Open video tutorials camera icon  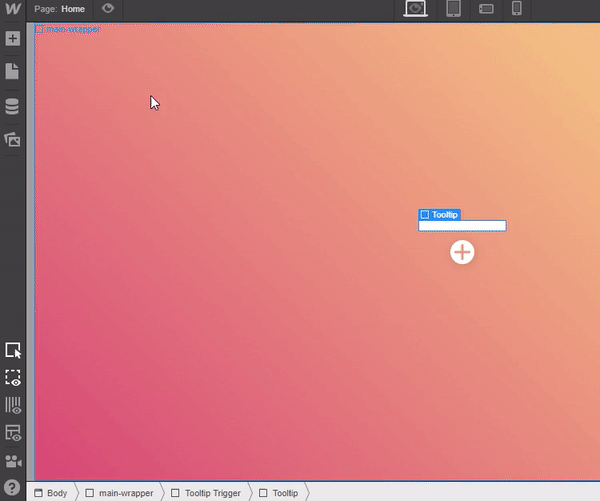(x=13, y=461)
